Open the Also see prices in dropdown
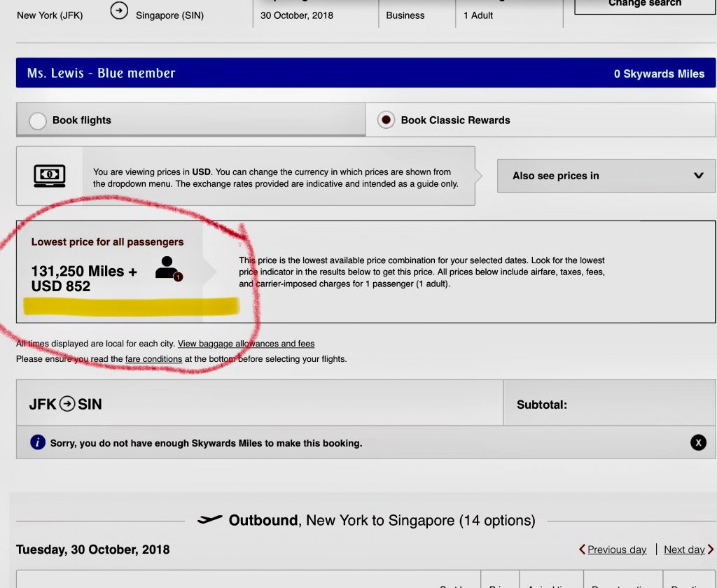This screenshot has width=717, height=588. pos(606,176)
